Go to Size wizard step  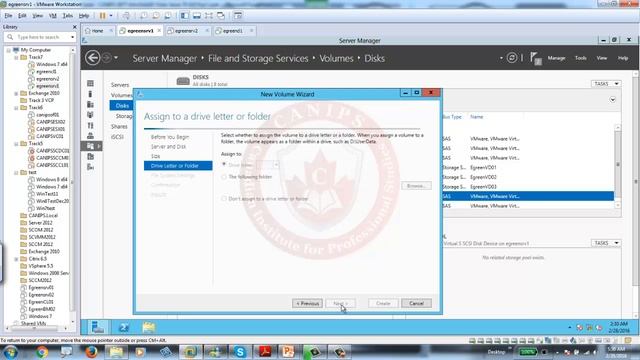(156, 156)
